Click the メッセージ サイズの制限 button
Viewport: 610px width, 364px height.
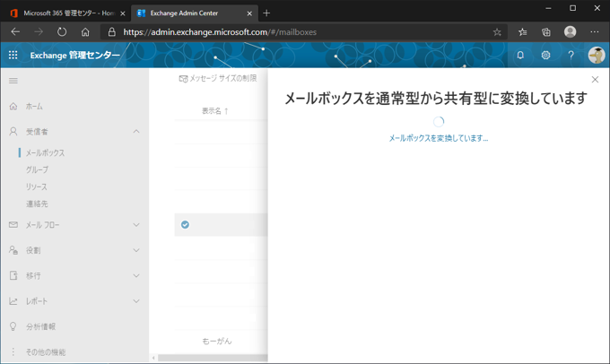(218, 79)
